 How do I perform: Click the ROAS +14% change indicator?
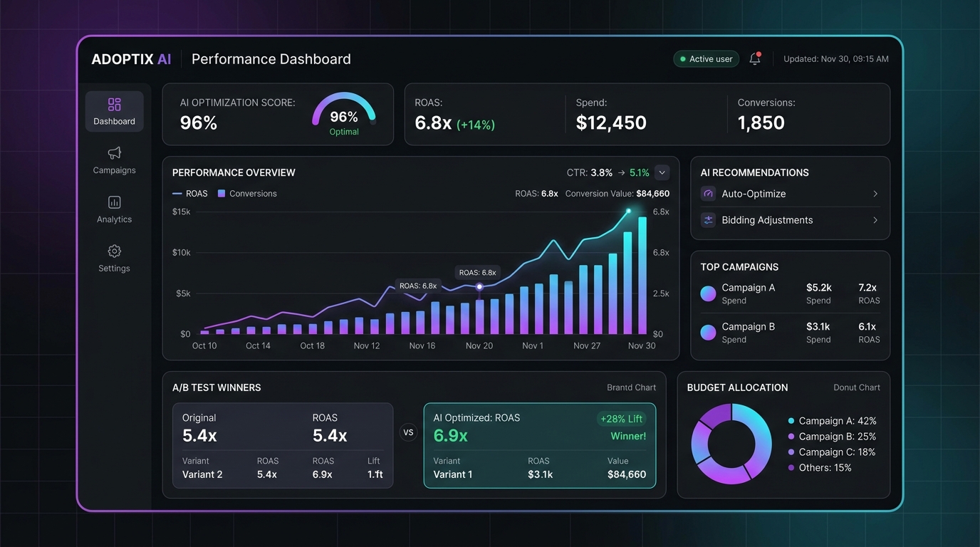(x=476, y=125)
